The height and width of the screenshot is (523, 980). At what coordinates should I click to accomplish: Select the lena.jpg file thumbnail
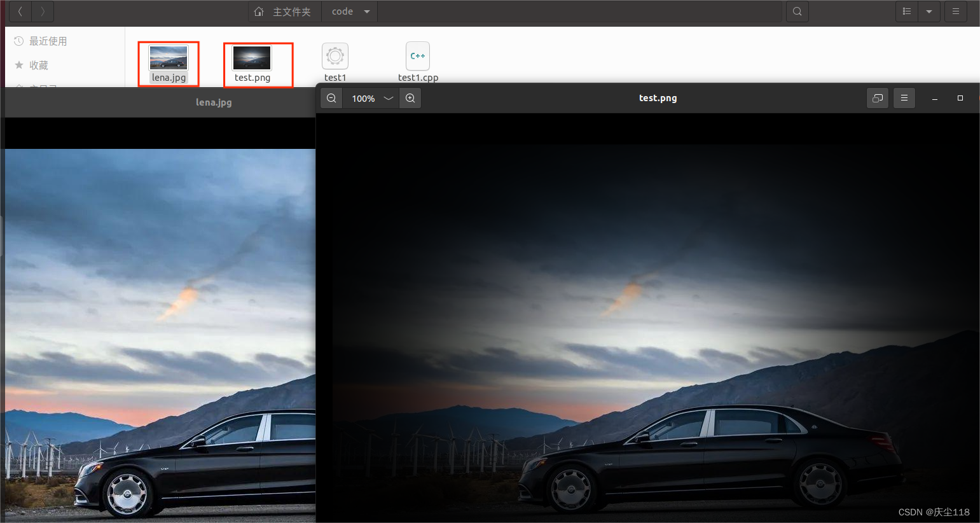[169, 57]
